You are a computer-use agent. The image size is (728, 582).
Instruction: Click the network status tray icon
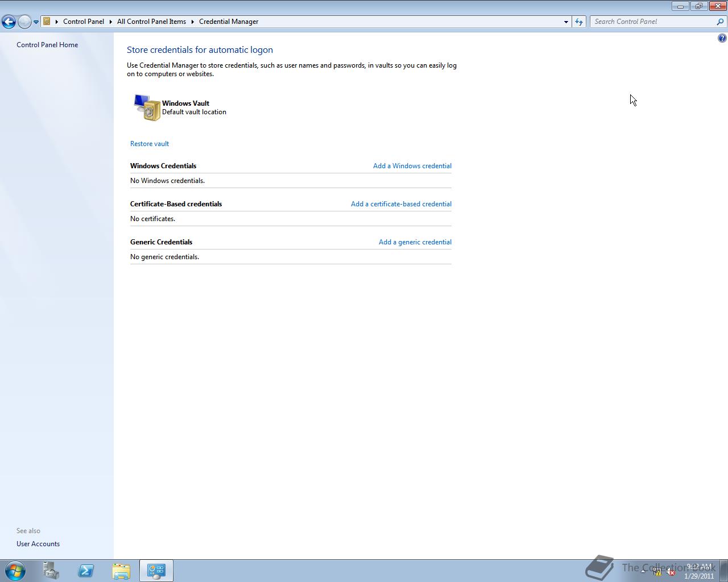coord(657,572)
